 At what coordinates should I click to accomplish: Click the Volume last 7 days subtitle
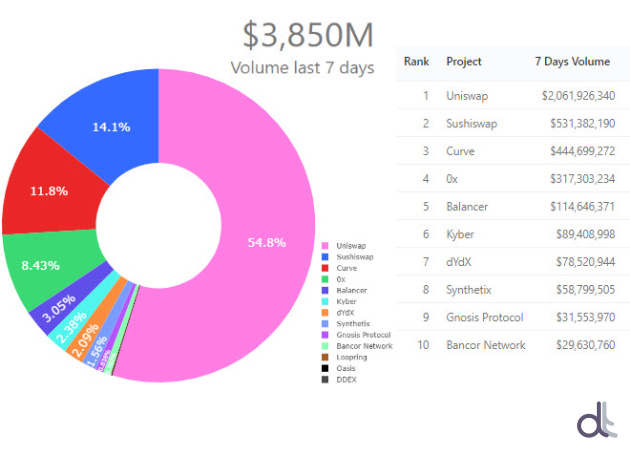tap(302, 68)
